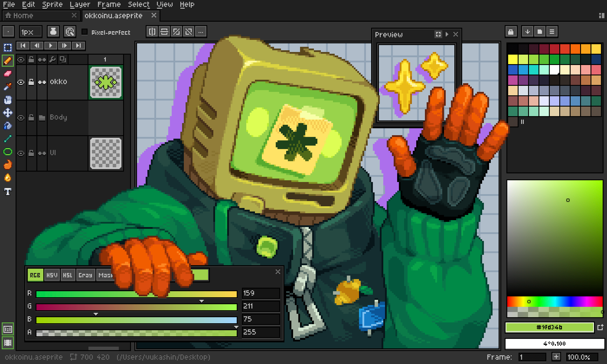This screenshot has height=364, width=607.
Task: Click the palette sort arrow icon
Action: coord(527,32)
